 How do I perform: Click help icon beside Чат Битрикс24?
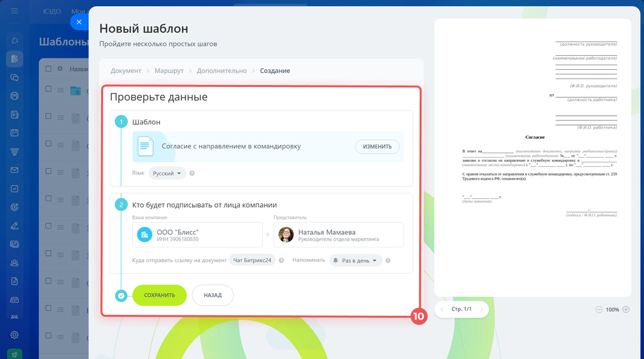point(282,260)
